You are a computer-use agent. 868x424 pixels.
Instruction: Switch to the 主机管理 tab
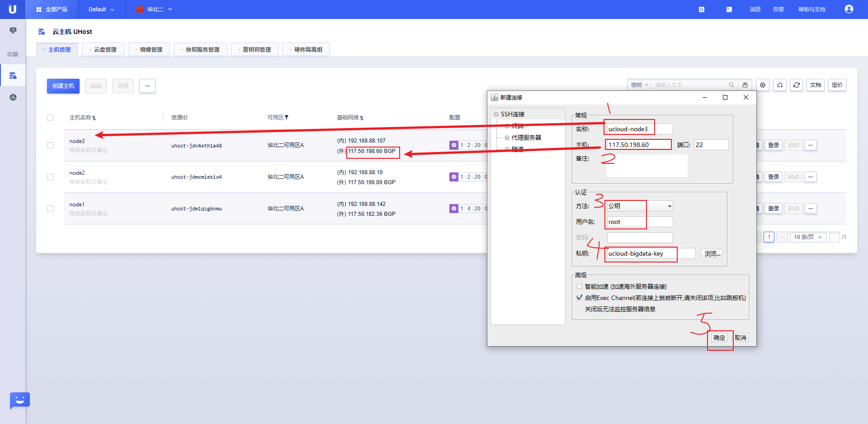(x=57, y=49)
